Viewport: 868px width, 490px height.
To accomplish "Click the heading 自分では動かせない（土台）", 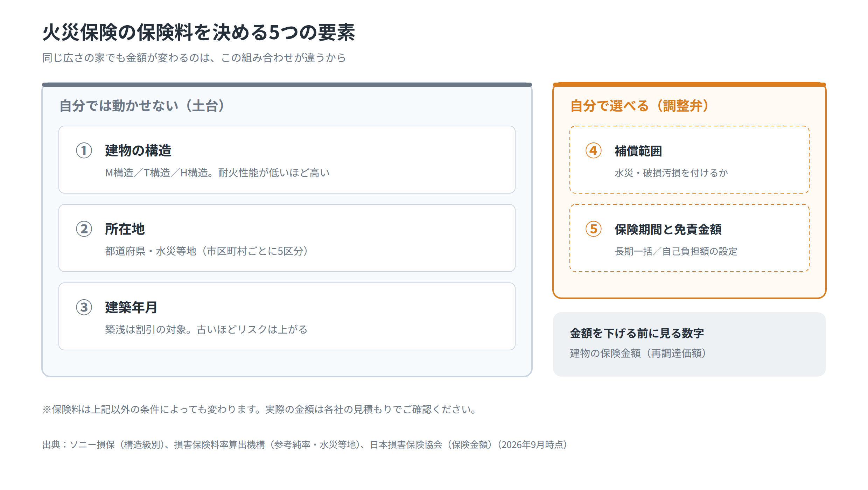I will tap(142, 106).
